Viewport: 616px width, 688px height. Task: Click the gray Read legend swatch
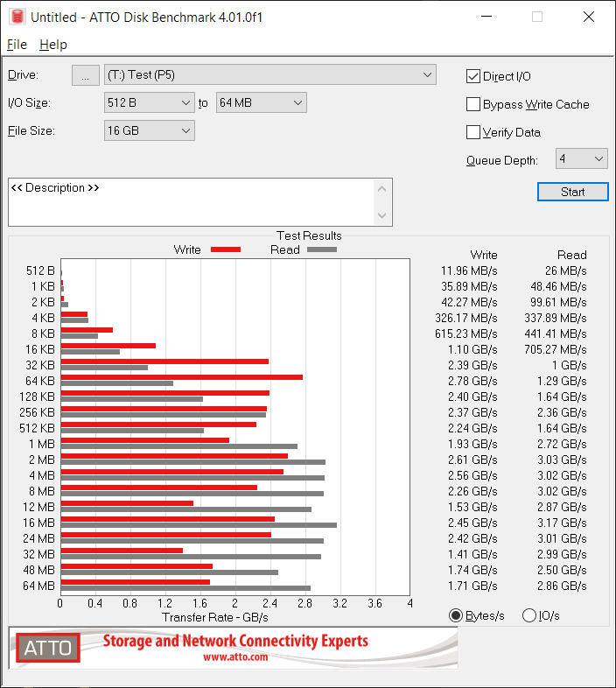[x=322, y=249]
